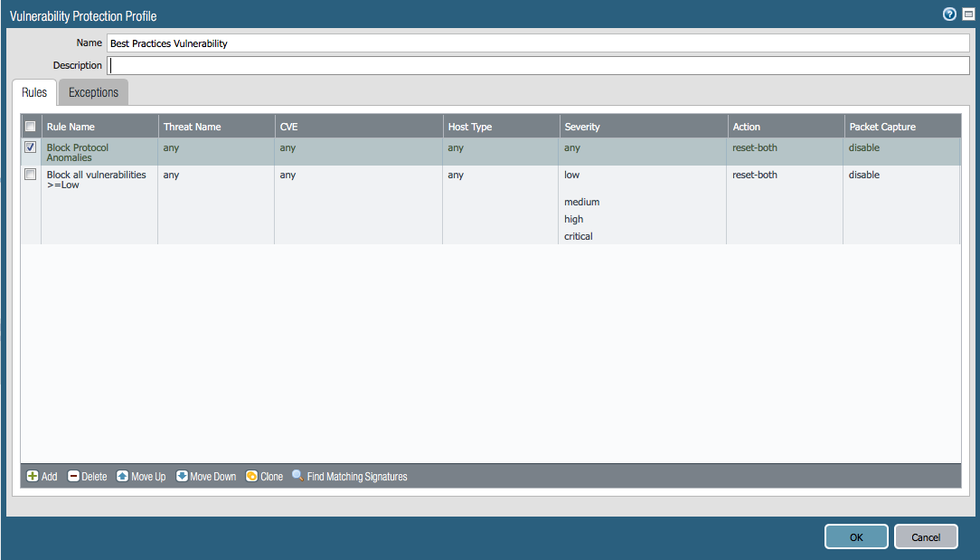Uncheck the Block Protocol Anomalies rule checkbox
The height and width of the screenshot is (560, 980).
tap(31, 147)
